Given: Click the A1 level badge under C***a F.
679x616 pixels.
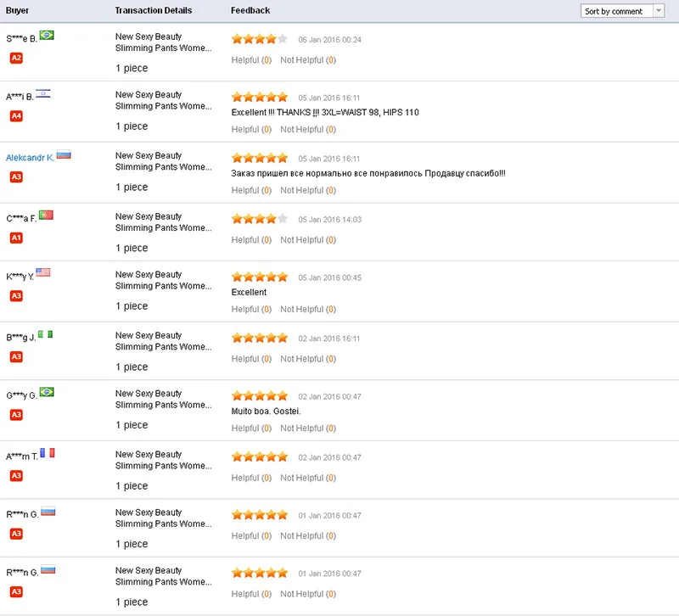Looking at the screenshot, I should pos(16,238).
